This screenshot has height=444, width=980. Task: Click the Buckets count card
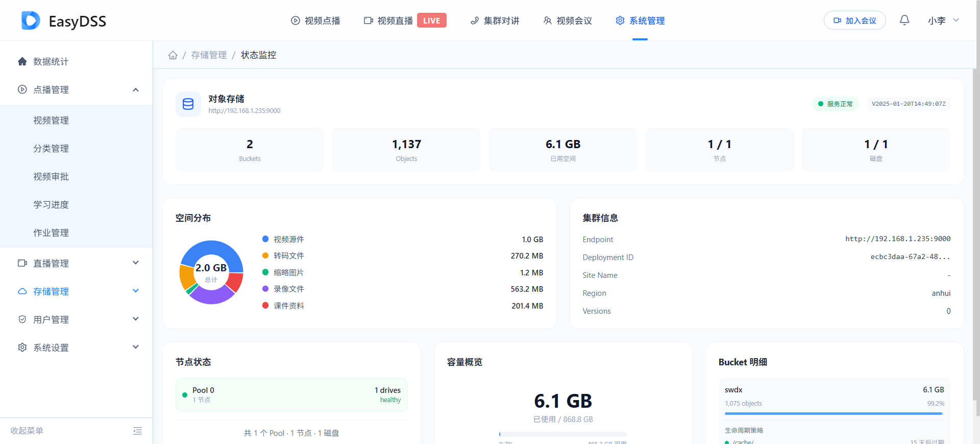click(x=250, y=149)
